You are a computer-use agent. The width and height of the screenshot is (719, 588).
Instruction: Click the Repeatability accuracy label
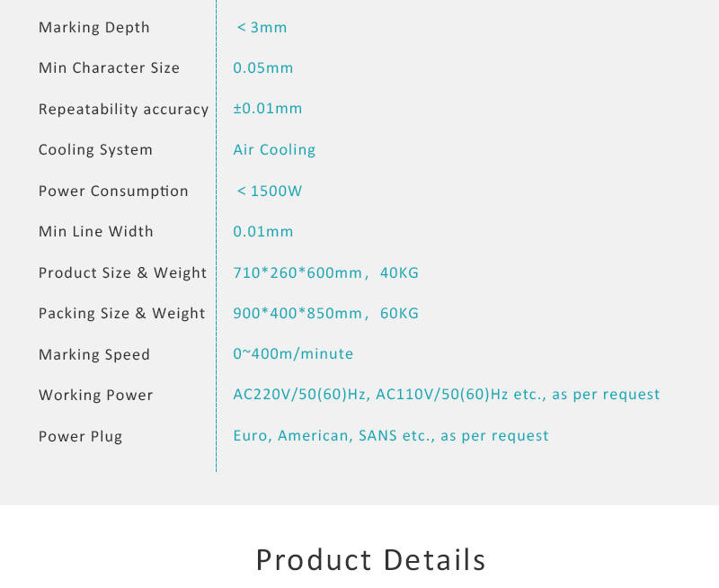point(124,109)
